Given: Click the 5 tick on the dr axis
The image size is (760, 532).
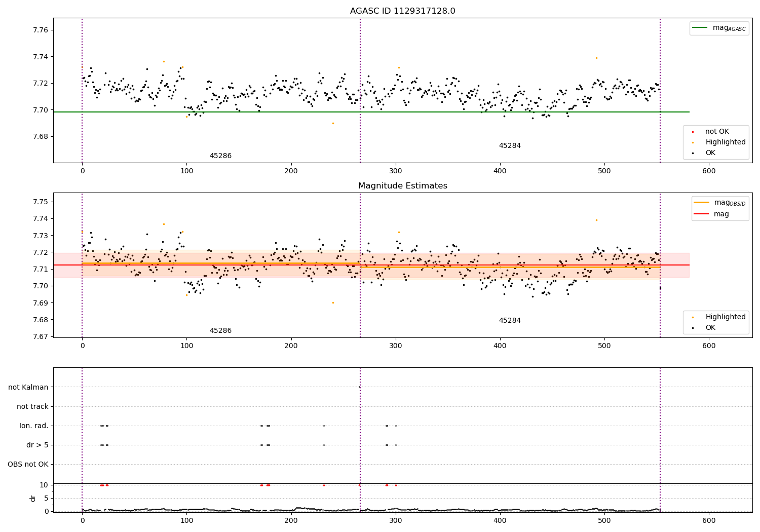Looking at the screenshot, I should pyautogui.click(x=46, y=499).
